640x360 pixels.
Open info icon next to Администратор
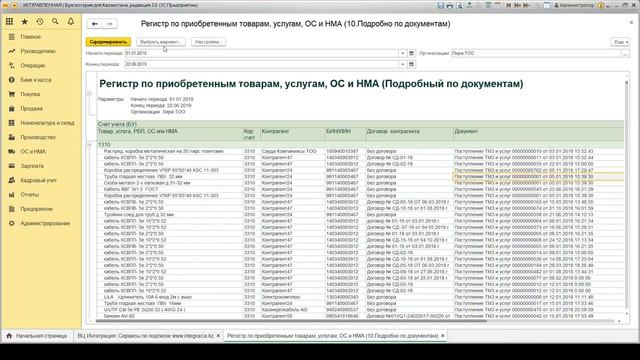[601, 5]
